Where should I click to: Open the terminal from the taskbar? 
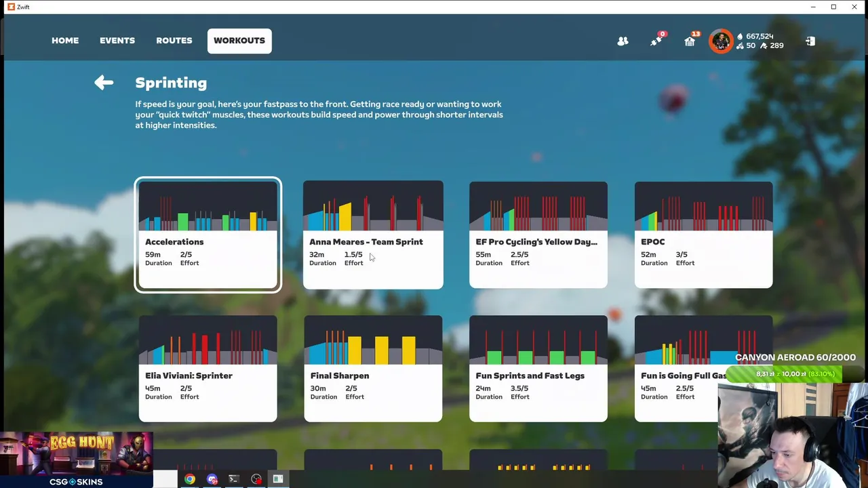pyautogui.click(x=234, y=479)
